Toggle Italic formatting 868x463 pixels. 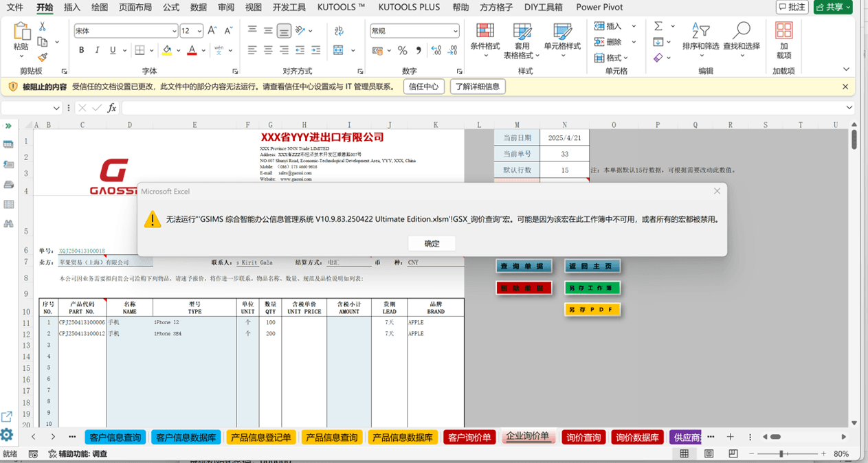click(x=97, y=50)
